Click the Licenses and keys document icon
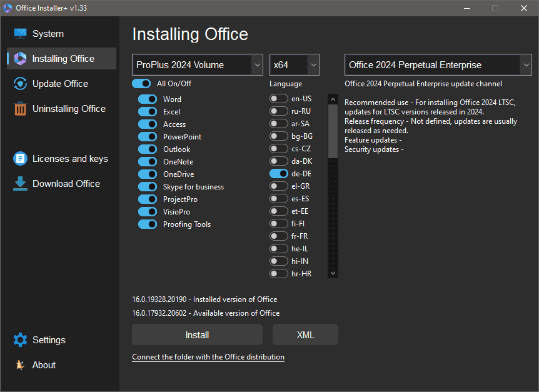Screen dimensions: 539x392 tap(20, 159)
